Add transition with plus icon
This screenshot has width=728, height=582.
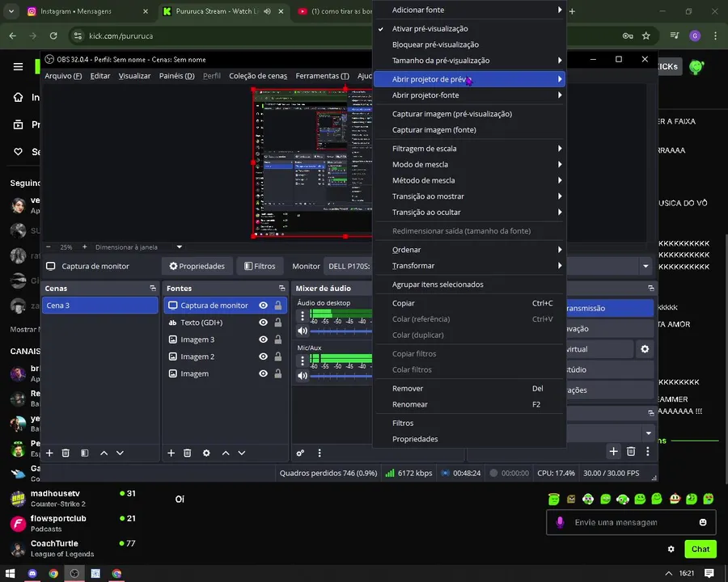pos(614,451)
